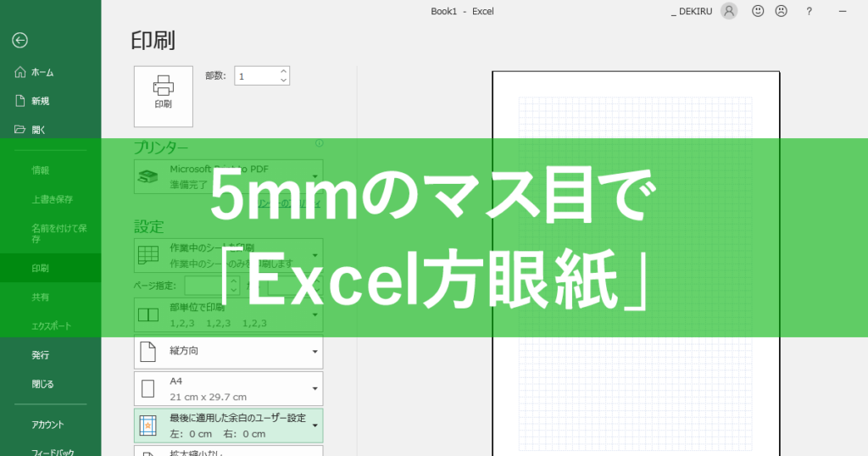The image size is (868, 456).
Task: Increase the copies count with up arrow
Action: point(283,71)
